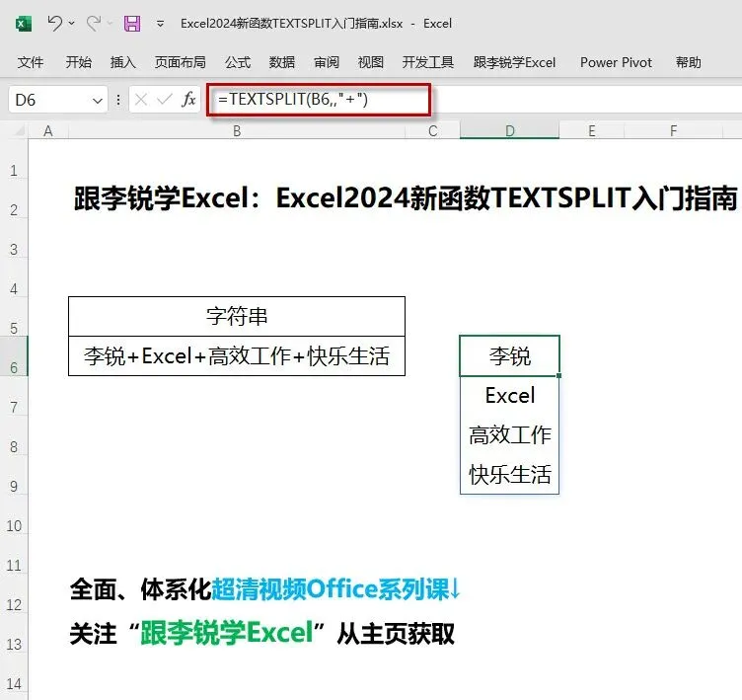Image resolution: width=742 pixels, height=700 pixels.
Task: Expand the Name Box dropdown arrow
Action: [x=98, y=101]
